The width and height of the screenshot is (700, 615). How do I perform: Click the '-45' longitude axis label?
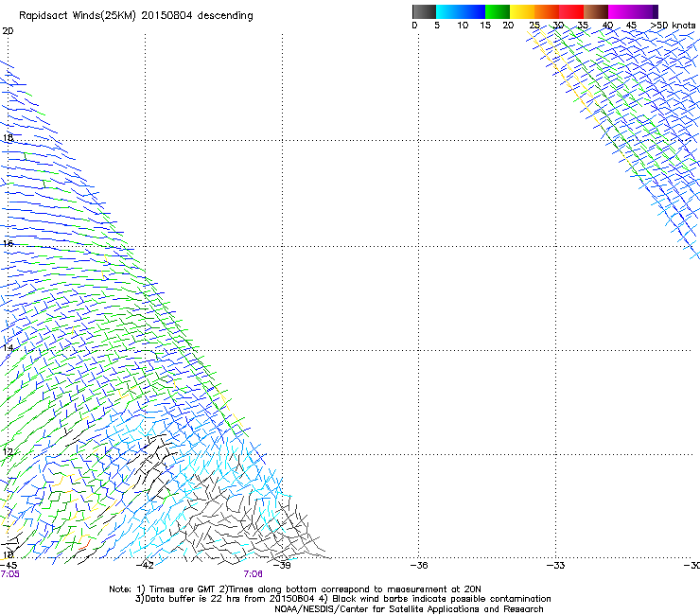click(x=9, y=566)
